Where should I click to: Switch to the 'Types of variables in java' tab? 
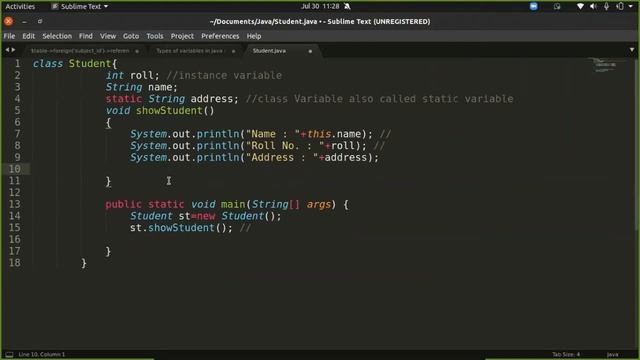click(189, 51)
